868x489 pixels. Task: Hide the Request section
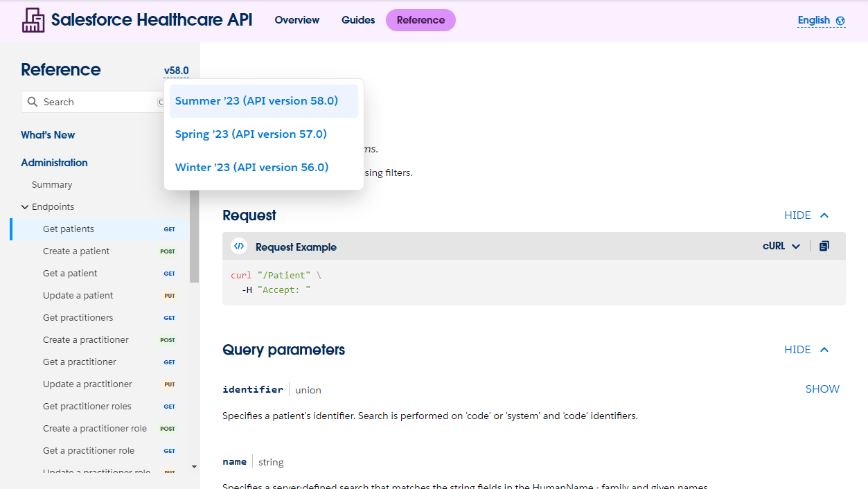click(806, 215)
